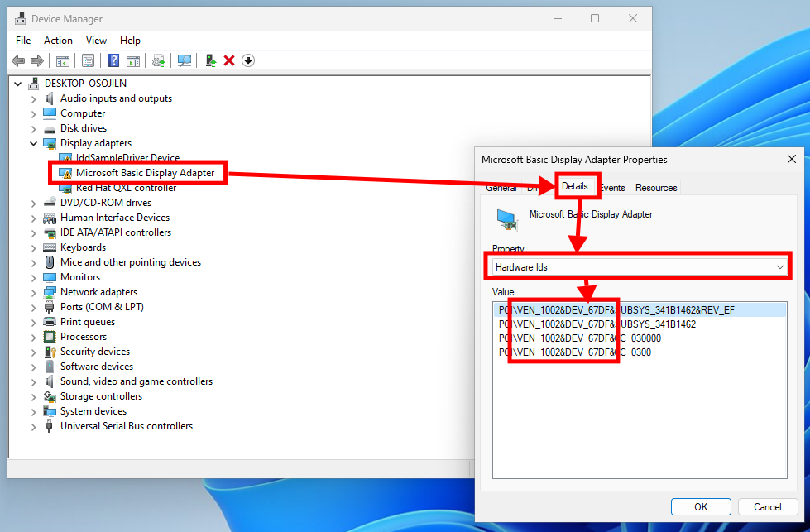Switch to the Events tab
The height and width of the screenshot is (532, 810).
[x=612, y=188]
